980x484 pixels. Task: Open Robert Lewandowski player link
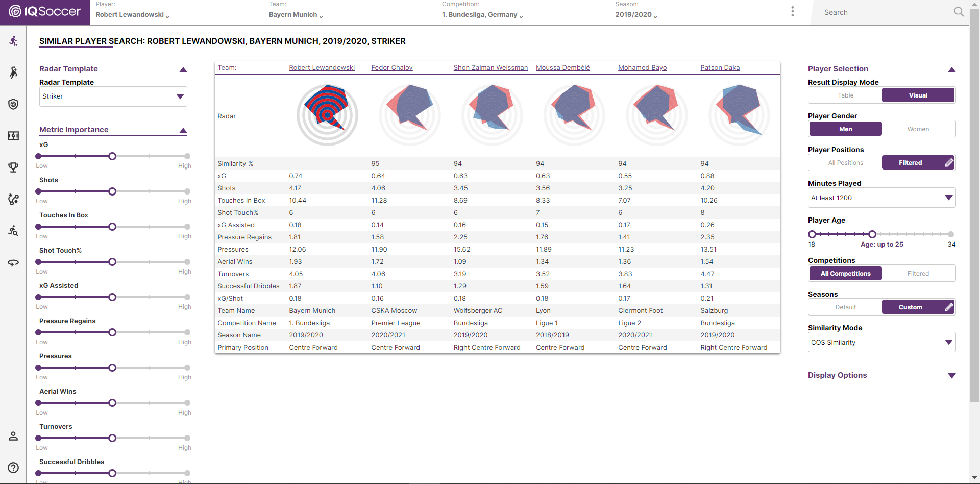pos(322,68)
